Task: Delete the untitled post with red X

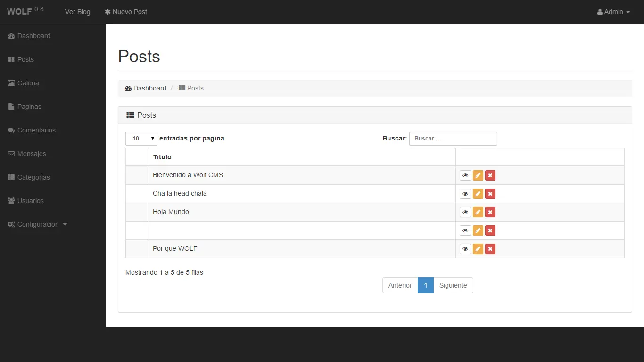Action: coord(490,230)
